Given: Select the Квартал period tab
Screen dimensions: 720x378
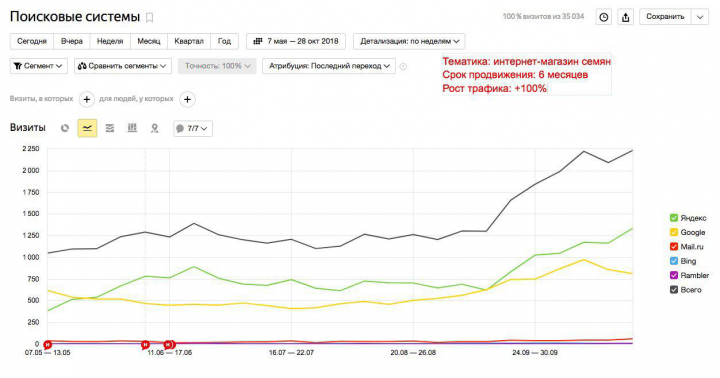Looking at the screenshot, I should coord(189,41).
